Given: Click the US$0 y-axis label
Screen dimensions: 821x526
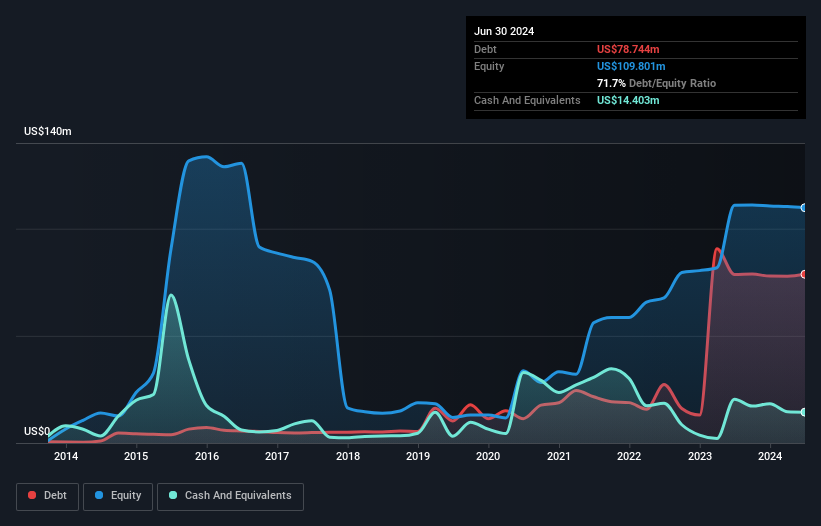Looking at the screenshot, I should pos(37,431).
